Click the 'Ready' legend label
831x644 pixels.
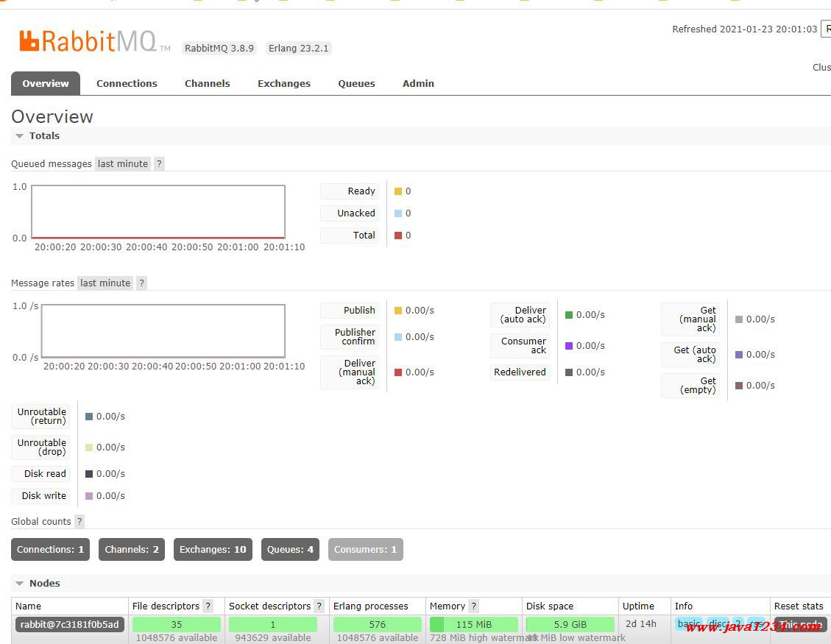pyautogui.click(x=350, y=191)
